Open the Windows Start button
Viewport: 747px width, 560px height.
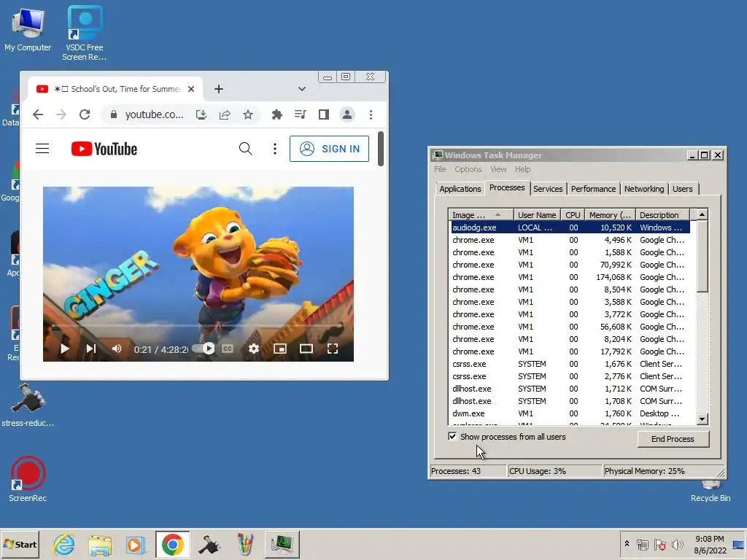[20, 544]
